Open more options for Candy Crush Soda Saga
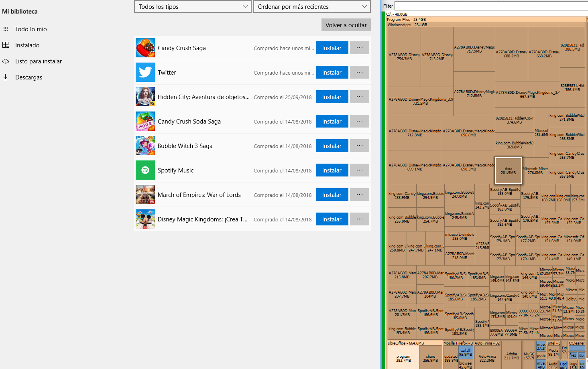Viewport: 588px width, 369px height. (x=360, y=121)
